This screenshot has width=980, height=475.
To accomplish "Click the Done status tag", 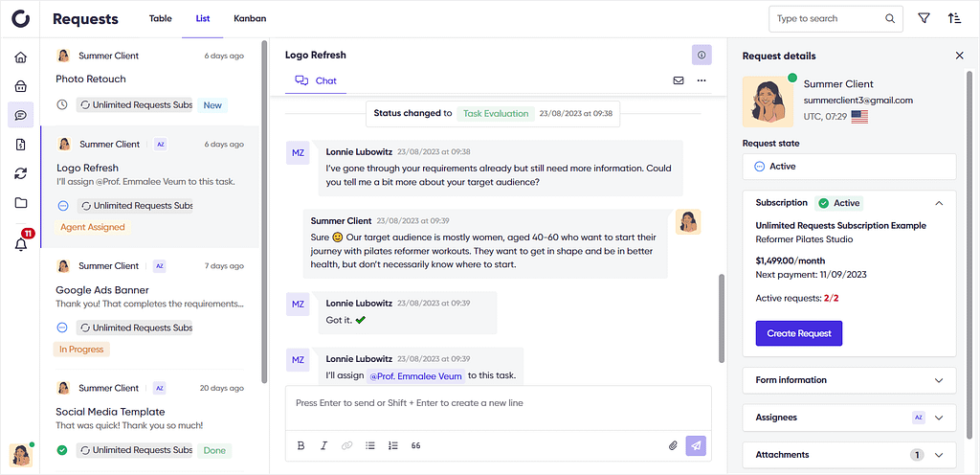I will 214,450.
